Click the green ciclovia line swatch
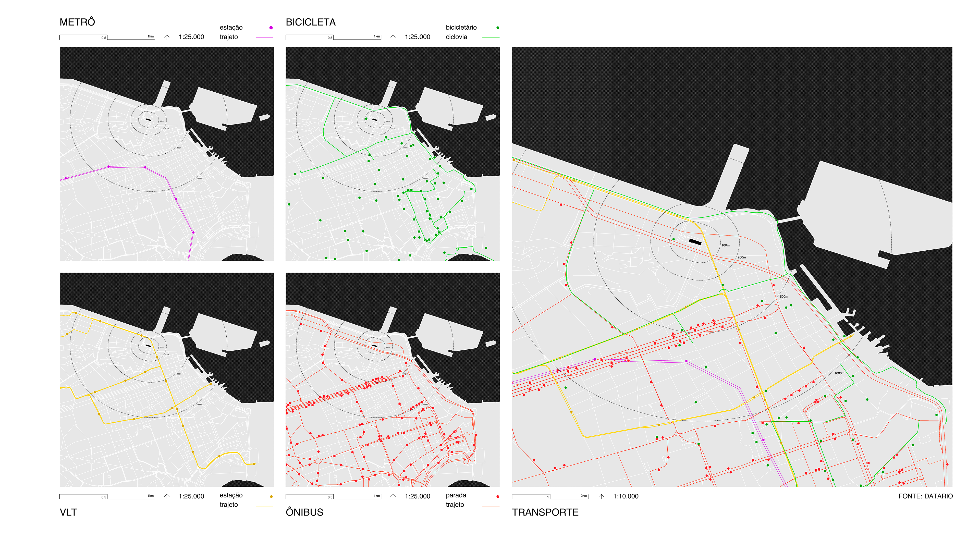This screenshot has width=980, height=538. [491, 37]
